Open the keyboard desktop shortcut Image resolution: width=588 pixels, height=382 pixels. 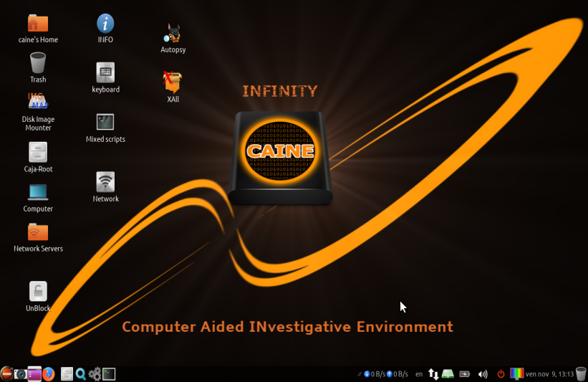pyautogui.click(x=105, y=72)
